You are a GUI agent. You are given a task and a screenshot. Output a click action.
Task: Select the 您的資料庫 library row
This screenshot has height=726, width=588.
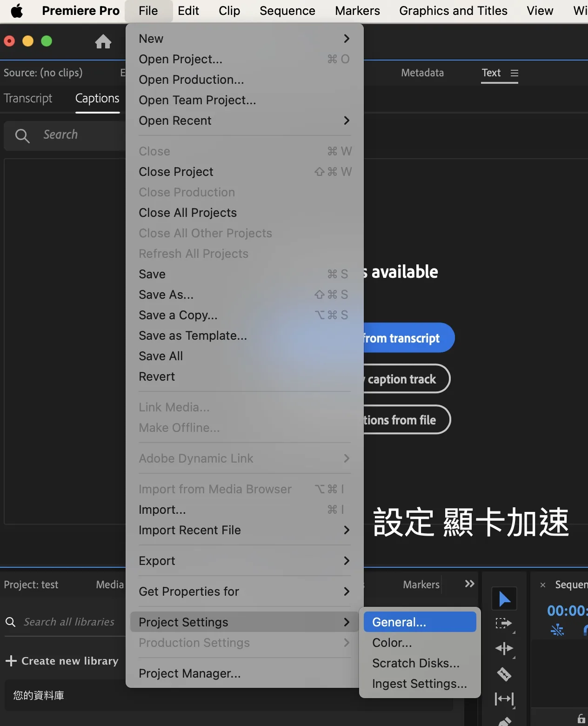coord(228,695)
